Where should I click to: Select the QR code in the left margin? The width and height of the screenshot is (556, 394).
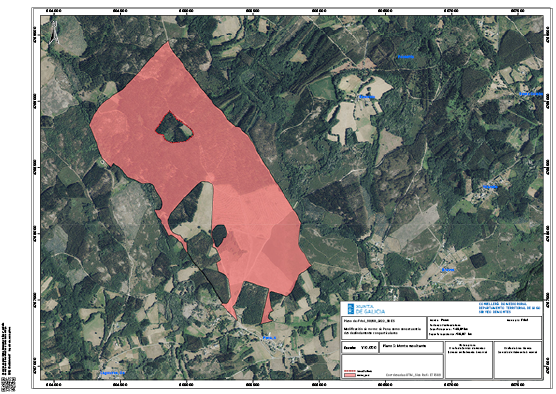coord(9,384)
